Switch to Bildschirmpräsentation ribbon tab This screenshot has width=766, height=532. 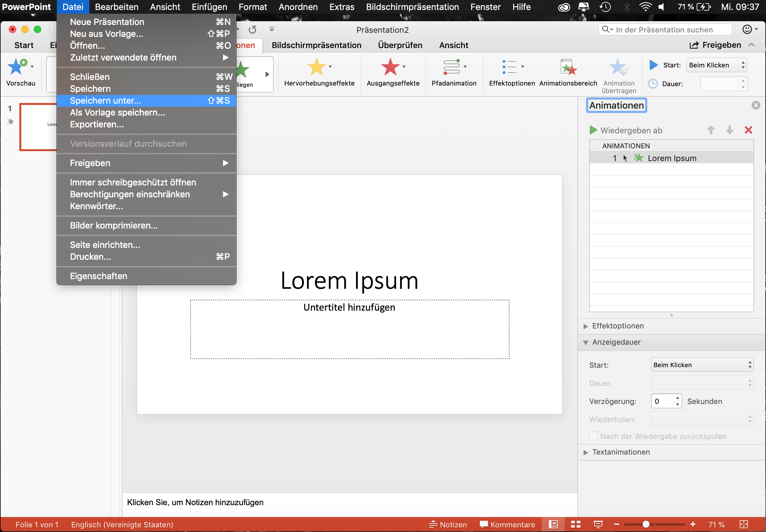coord(316,45)
